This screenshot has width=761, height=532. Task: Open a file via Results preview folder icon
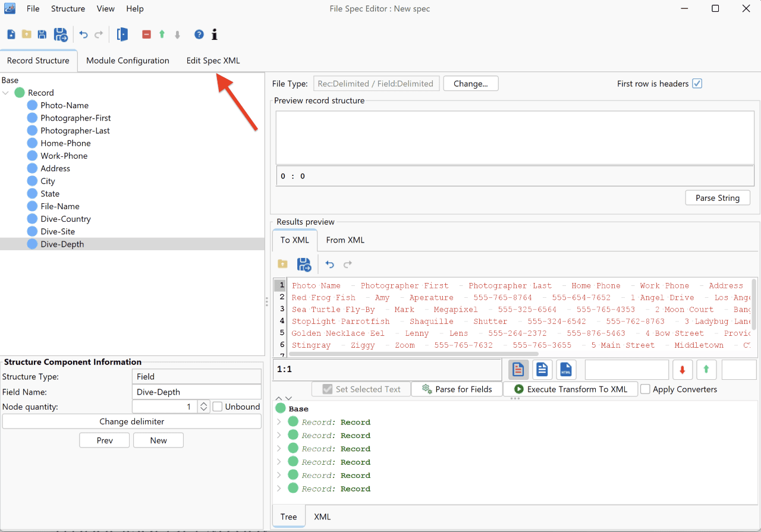pyautogui.click(x=283, y=264)
